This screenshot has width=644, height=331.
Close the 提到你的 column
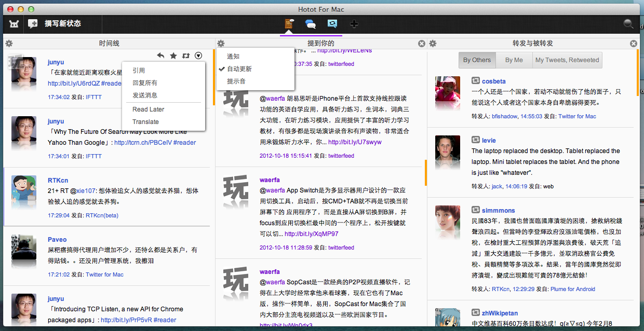422,44
